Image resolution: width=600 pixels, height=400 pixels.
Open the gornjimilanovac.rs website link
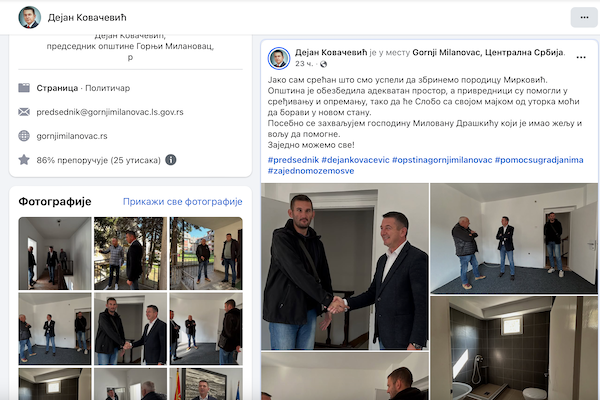click(72, 136)
